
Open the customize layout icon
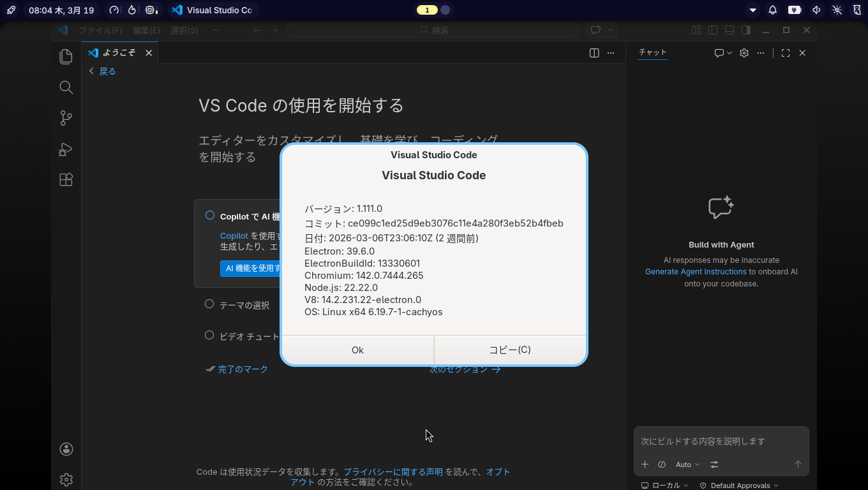696,30
